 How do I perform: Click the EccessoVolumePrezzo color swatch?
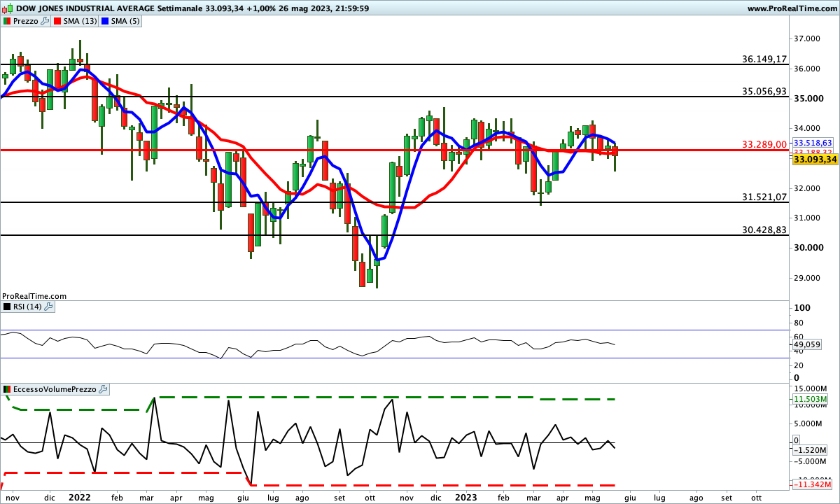[7, 388]
